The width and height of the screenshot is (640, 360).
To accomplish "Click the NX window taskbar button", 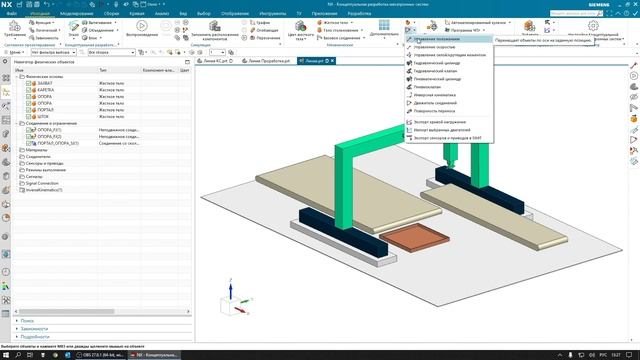I will pos(154,355).
